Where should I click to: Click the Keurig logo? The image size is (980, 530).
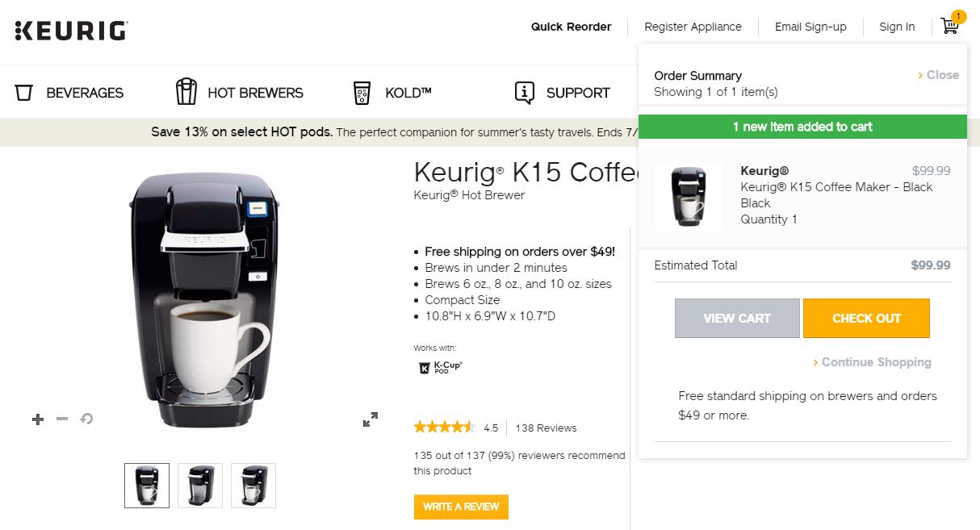[x=69, y=31]
